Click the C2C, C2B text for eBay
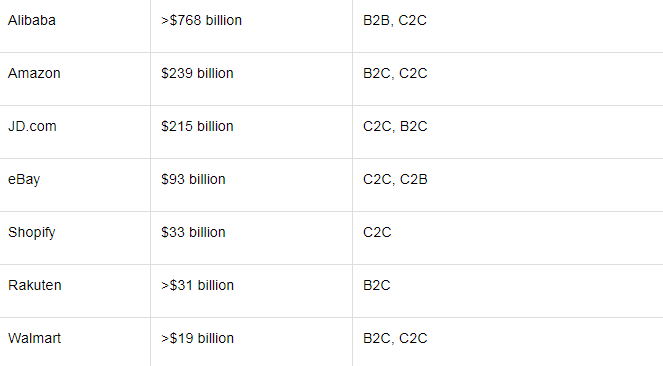 point(395,179)
